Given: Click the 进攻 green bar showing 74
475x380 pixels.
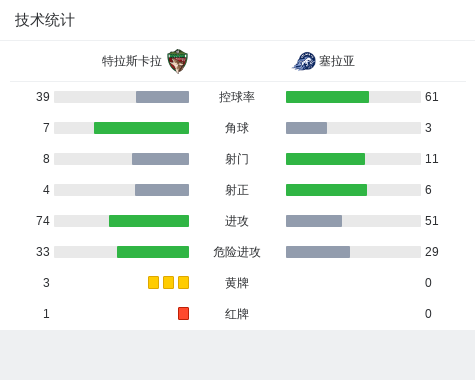Looking at the screenshot, I should [149, 221].
